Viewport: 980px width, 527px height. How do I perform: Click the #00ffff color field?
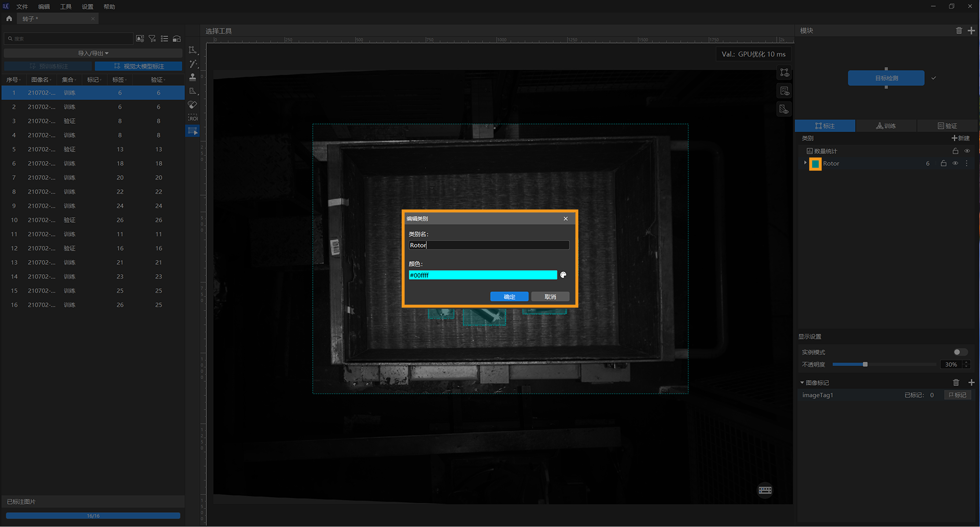[482, 275]
